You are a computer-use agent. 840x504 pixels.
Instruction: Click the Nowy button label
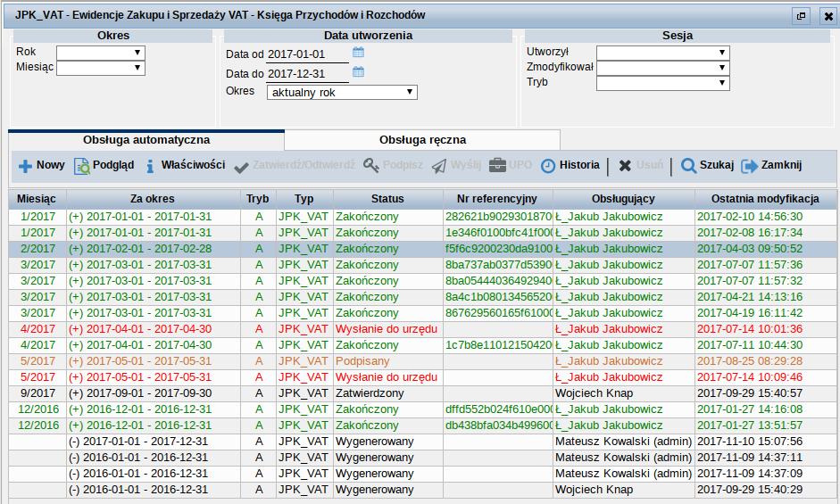[50, 165]
